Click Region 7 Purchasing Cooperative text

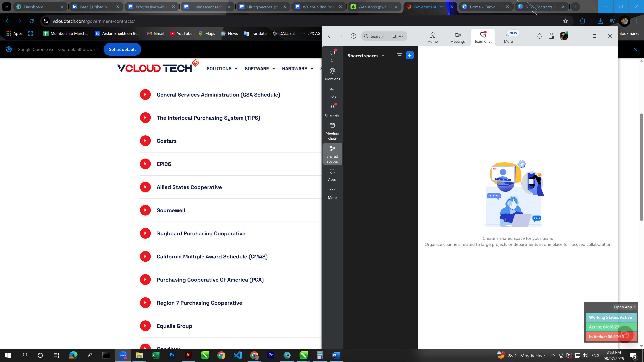point(199,303)
